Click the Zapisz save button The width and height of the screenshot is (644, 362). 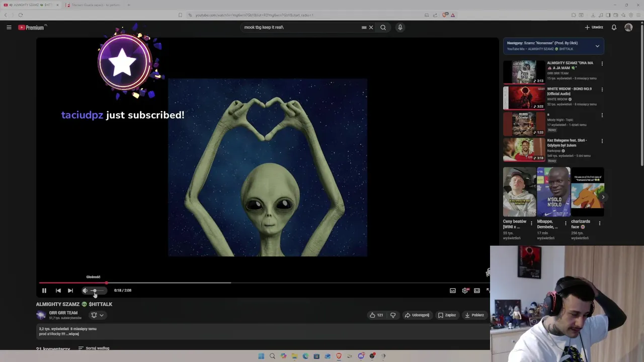(447, 315)
